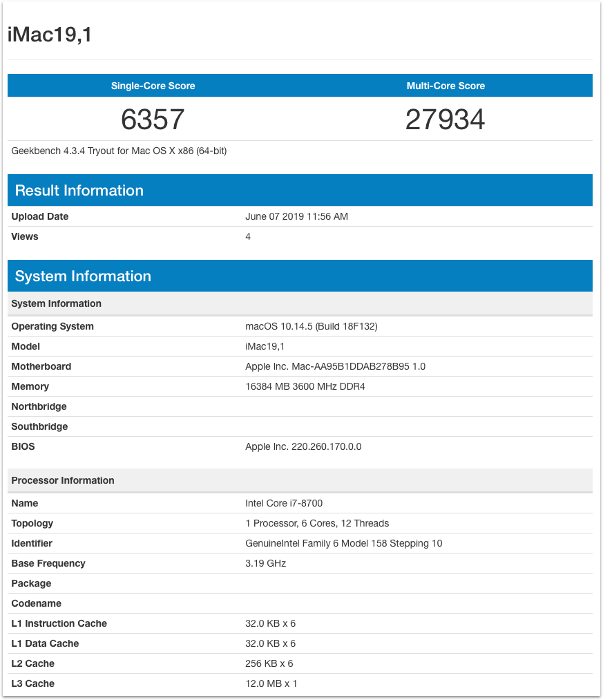
Task: Select the Upload Date value June 07 2019
Action: (296, 216)
